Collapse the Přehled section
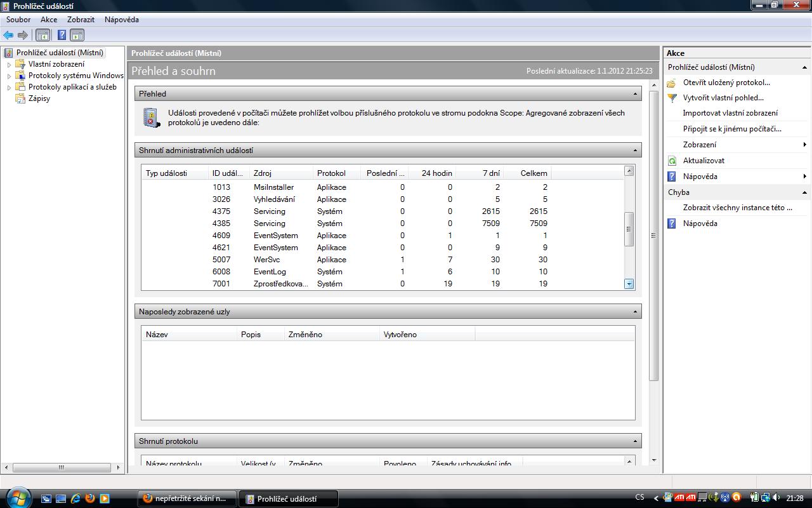The width and height of the screenshot is (812, 508). [635, 94]
